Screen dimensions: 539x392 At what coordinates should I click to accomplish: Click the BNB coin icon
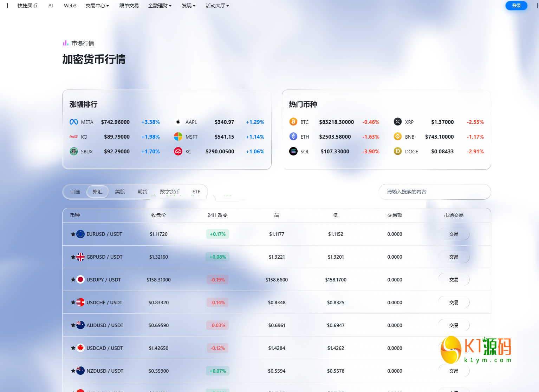(398, 137)
